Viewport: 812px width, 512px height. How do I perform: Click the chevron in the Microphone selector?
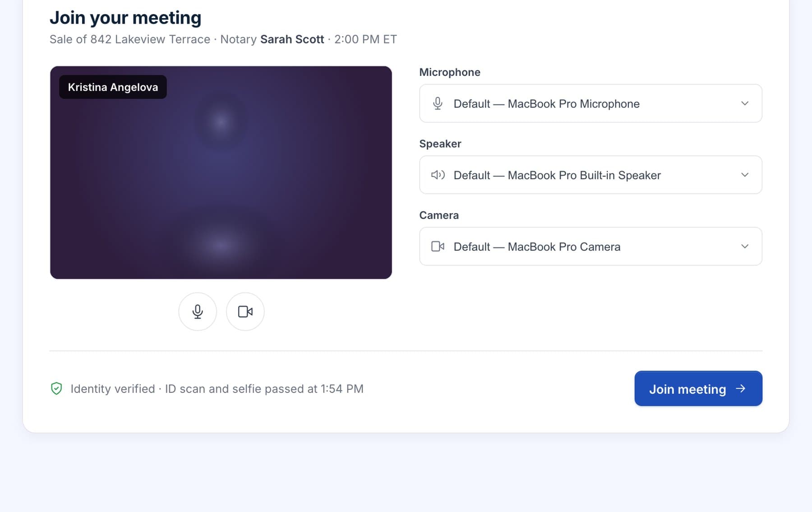[x=745, y=103]
